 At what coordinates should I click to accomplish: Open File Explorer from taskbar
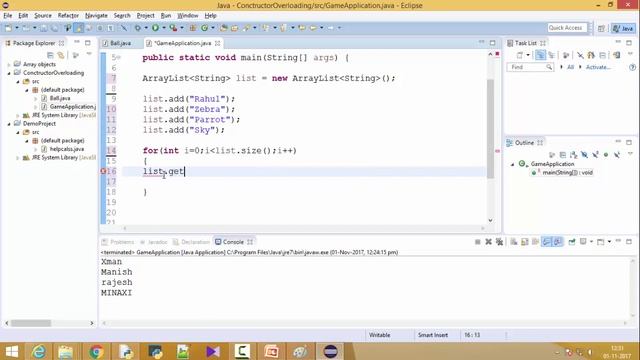65,351
